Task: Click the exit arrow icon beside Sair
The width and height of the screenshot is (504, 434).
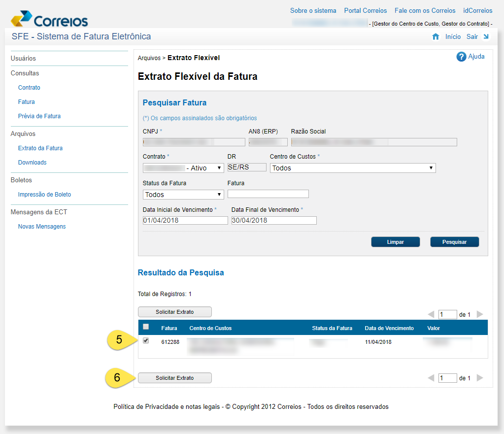Action: pos(486,36)
